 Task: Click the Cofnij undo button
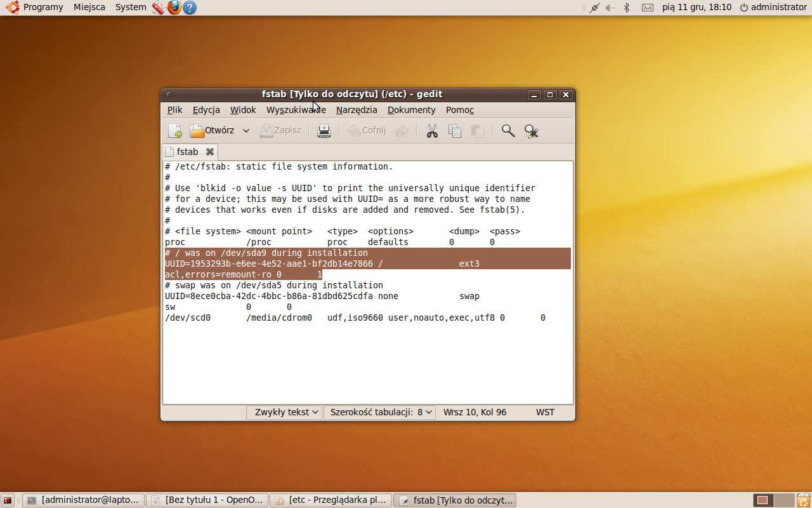point(367,131)
